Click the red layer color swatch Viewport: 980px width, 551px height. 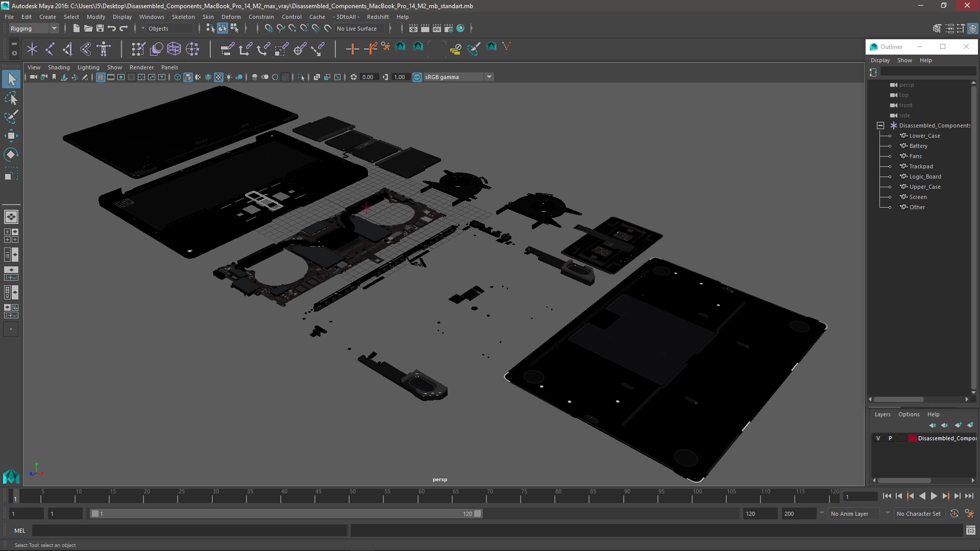point(913,438)
